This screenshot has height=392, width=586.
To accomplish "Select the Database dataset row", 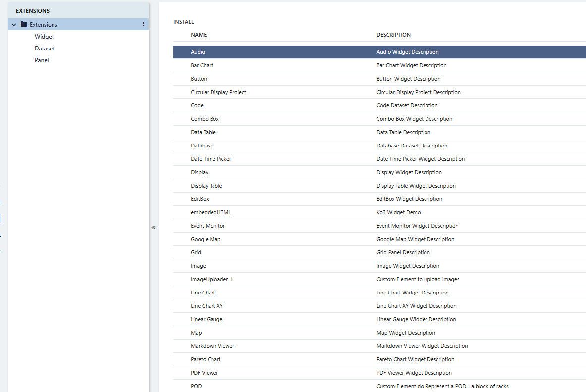I will pos(202,146).
